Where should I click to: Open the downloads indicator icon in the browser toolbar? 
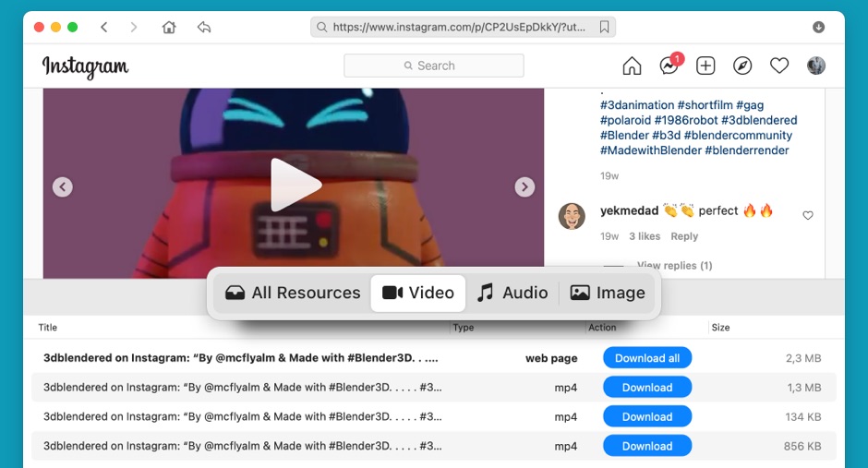819,27
